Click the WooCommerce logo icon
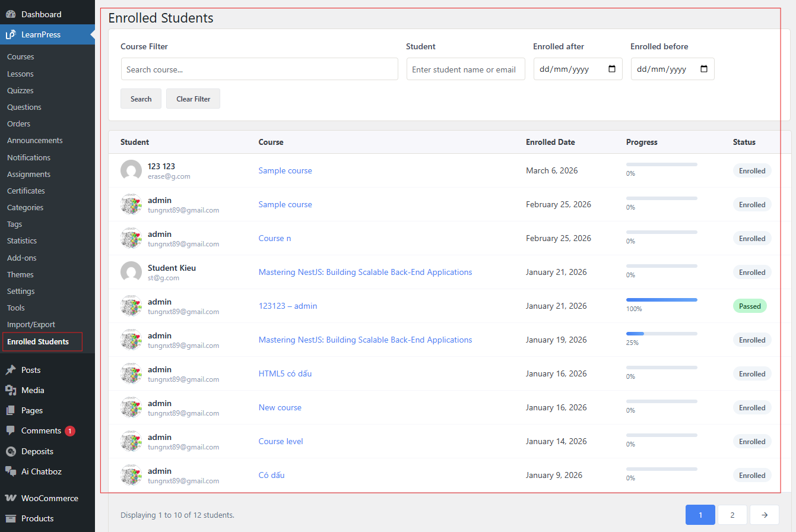The image size is (796, 532). point(12,498)
